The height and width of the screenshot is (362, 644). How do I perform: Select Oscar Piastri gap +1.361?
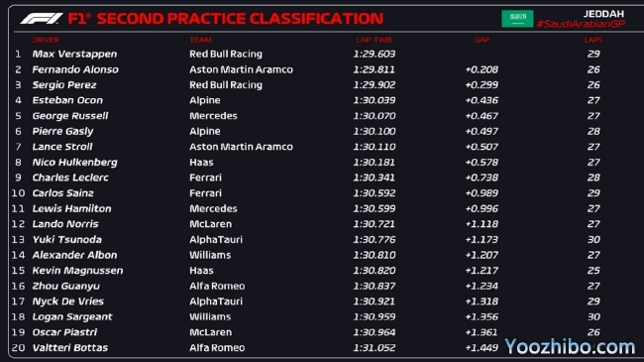(x=482, y=332)
